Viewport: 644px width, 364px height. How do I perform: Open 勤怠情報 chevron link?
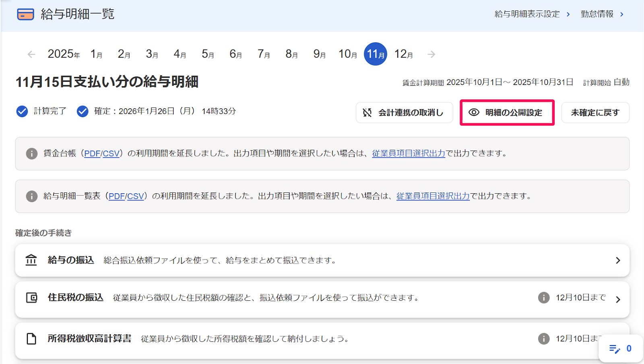coord(602,14)
